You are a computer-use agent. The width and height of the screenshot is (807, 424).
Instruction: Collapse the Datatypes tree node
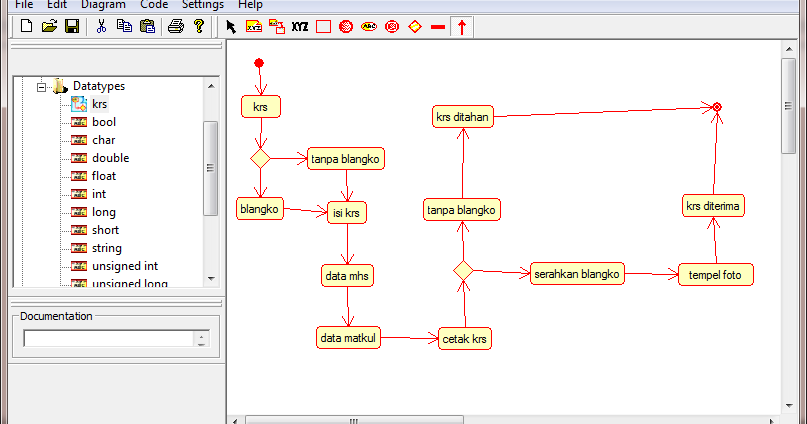point(42,86)
